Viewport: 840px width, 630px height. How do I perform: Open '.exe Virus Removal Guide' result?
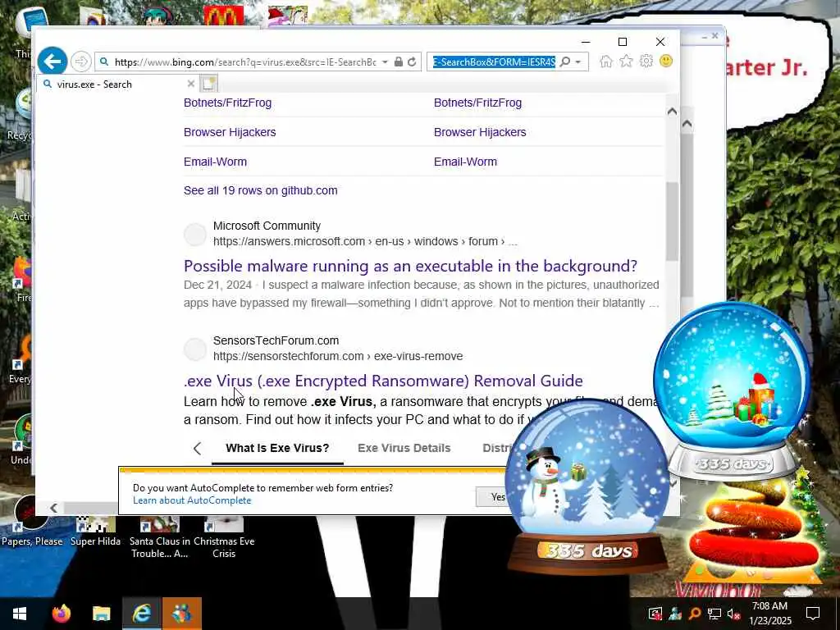(x=383, y=381)
